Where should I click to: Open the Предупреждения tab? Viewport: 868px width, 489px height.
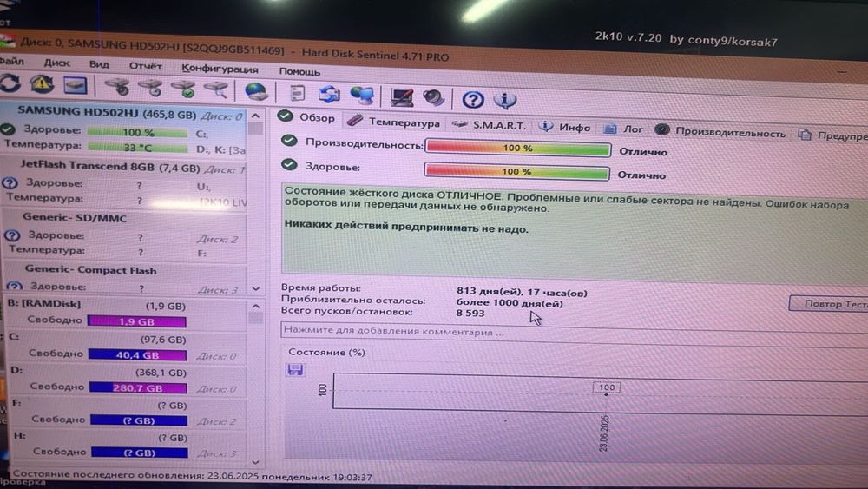point(832,135)
